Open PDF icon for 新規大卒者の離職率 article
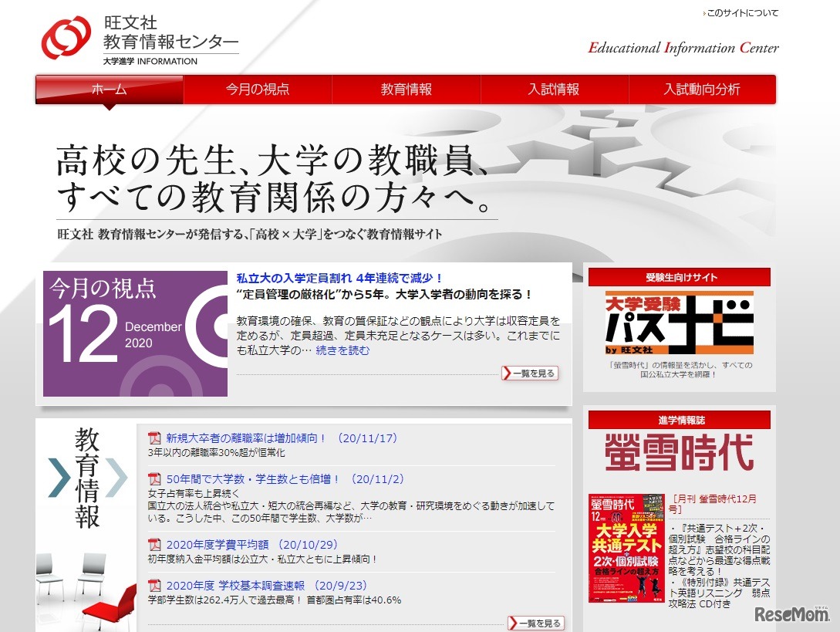Screen dimensions: 840x632 point(154,438)
